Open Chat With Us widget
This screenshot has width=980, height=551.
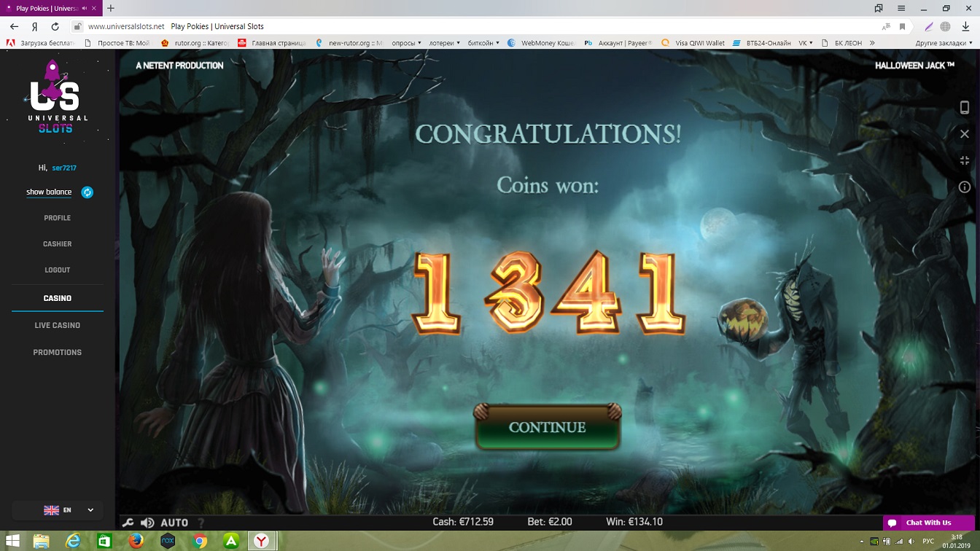point(928,523)
